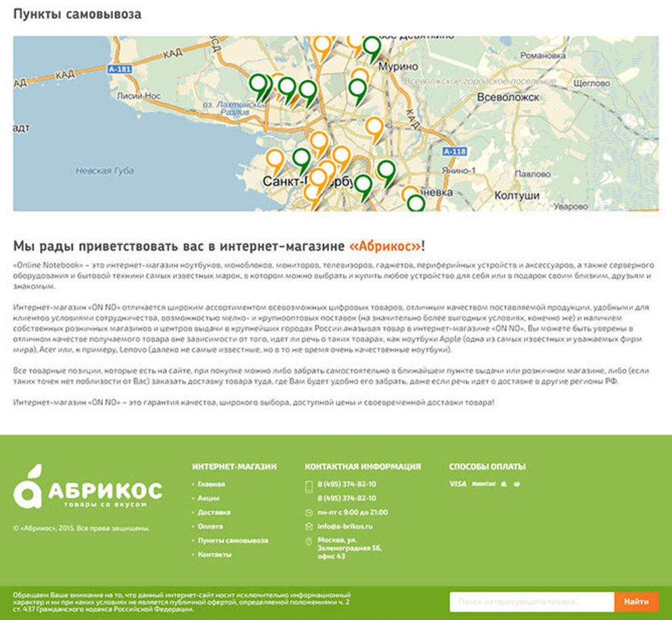Go to Доставка in the footer menu

click(x=214, y=512)
